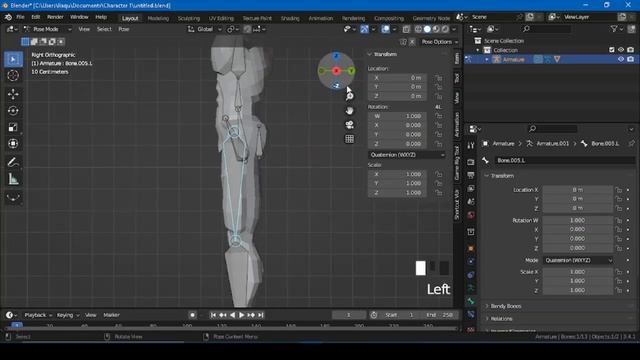Select the Annotate tool
Image resolution: width=640 pixels, height=360 pixels.
click(13, 162)
